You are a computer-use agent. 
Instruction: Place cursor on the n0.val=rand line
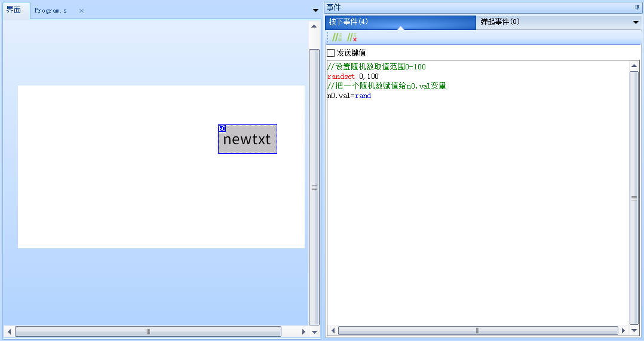tap(349, 96)
